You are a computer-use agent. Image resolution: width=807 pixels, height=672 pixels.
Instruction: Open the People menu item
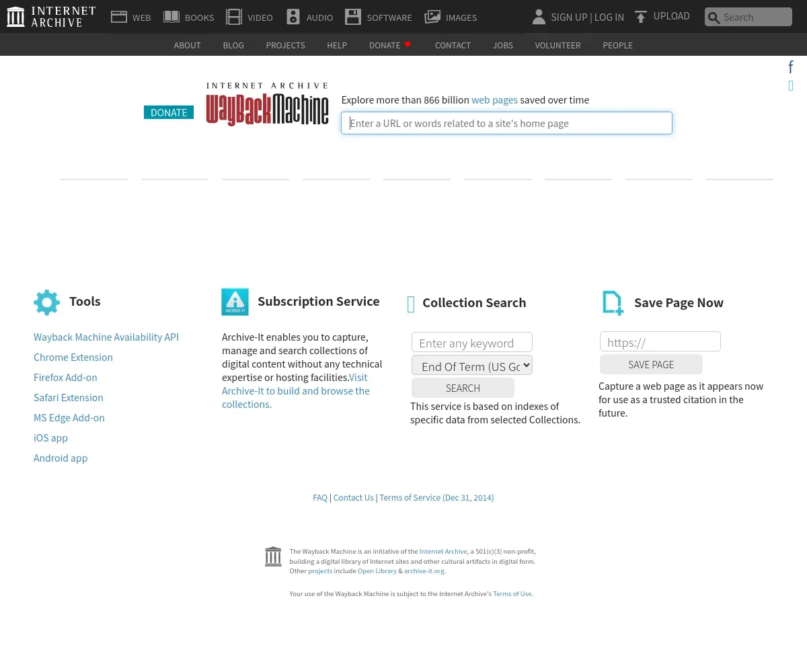(x=617, y=45)
